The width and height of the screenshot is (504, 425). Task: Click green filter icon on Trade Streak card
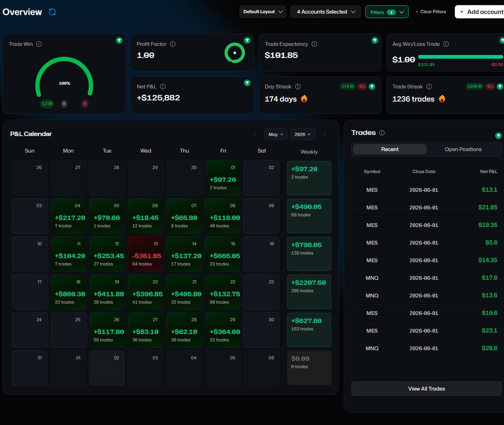[500, 87]
